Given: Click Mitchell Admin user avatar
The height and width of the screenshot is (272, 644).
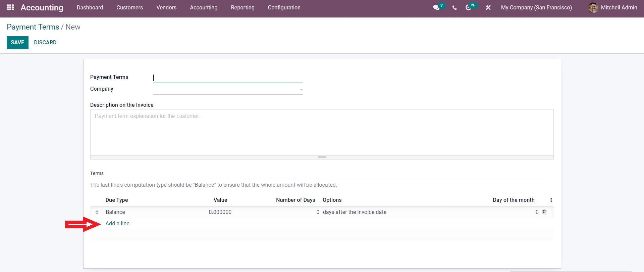Looking at the screenshot, I should [593, 8].
